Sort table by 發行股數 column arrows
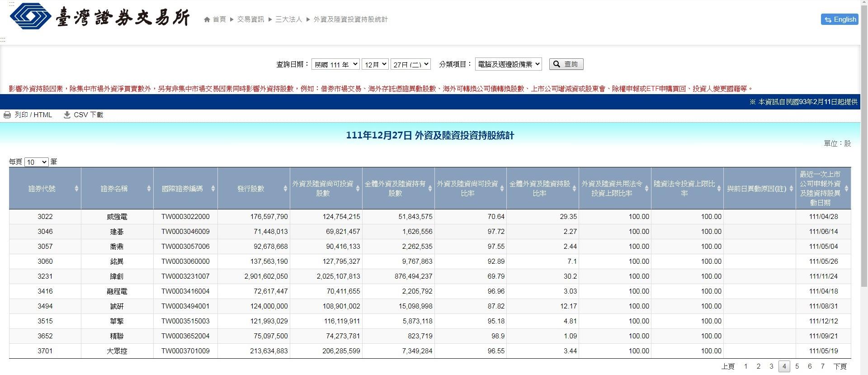This screenshot has height=375, width=868. click(285, 189)
